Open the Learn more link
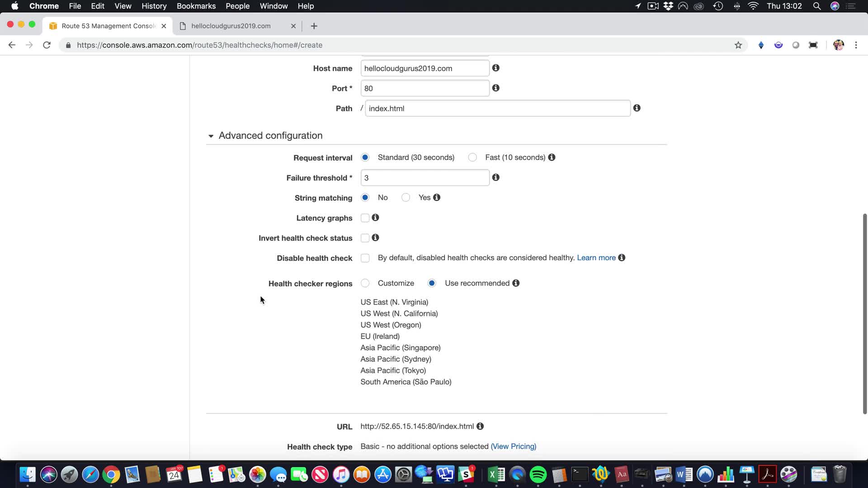 click(596, 258)
